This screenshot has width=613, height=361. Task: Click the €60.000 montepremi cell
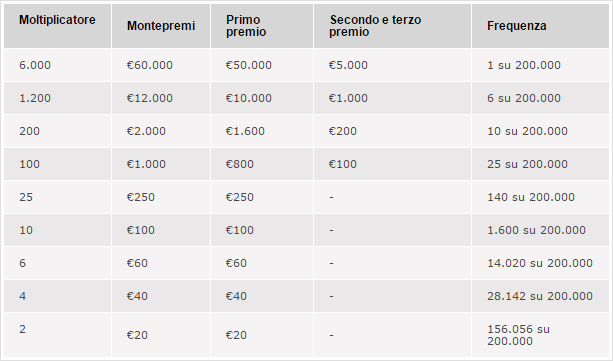[150, 65]
